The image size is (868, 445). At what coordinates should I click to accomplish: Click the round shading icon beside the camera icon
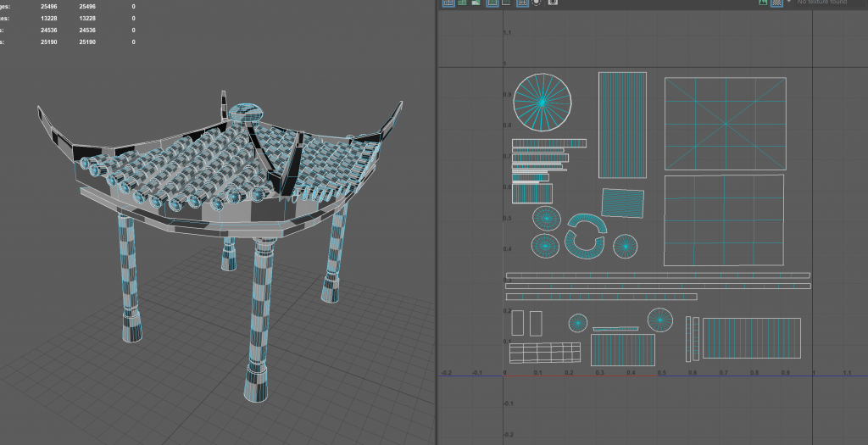tap(537, 3)
